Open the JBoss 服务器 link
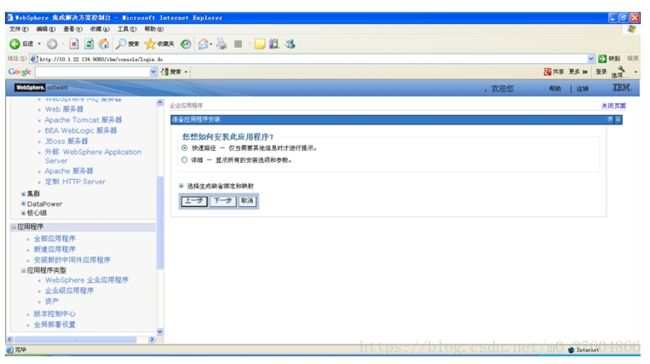 66,141
